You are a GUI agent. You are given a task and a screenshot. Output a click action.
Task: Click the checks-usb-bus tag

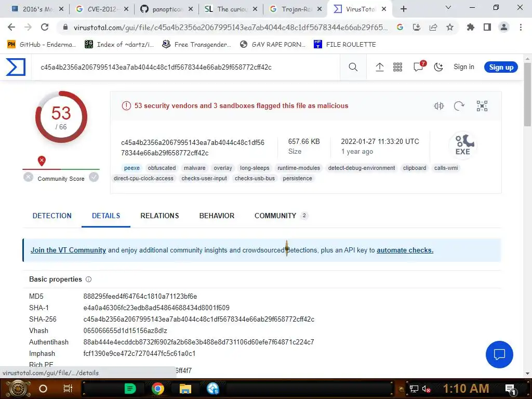pos(255,179)
